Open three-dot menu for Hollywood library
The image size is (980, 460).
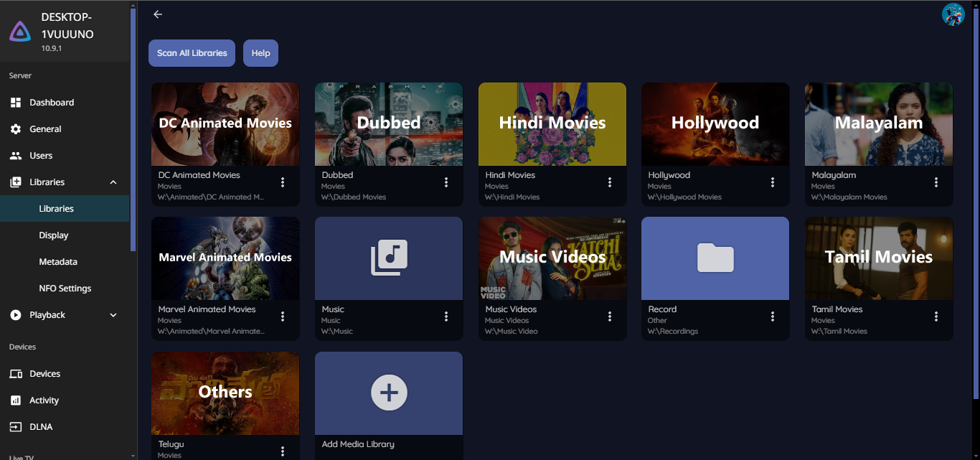(x=773, y=182)
